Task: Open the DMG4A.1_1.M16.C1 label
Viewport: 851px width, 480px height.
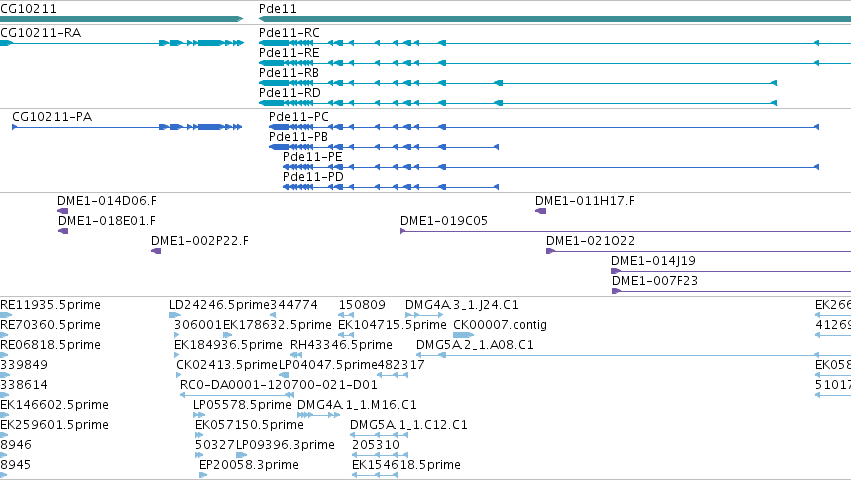Action: 357,405
